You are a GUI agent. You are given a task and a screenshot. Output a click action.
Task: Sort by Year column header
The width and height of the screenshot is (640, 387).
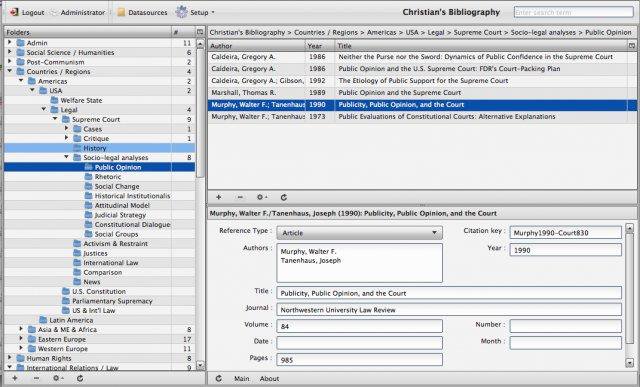[x=320, y=46]
